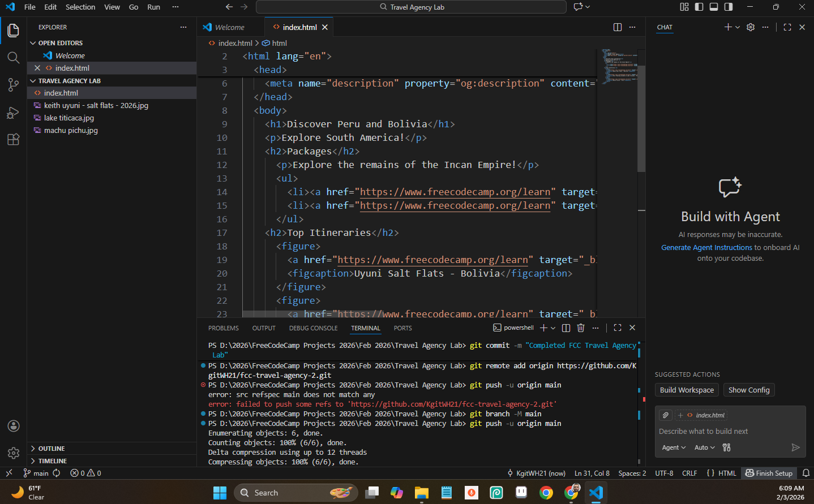Click the editor minimap code overview

[x=619, y=66]
